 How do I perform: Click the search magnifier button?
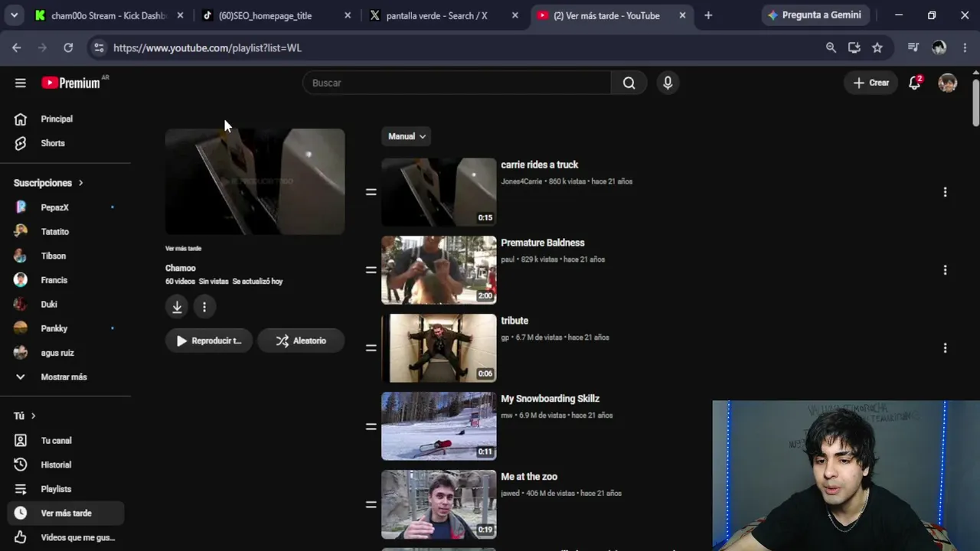pos(629,83)
